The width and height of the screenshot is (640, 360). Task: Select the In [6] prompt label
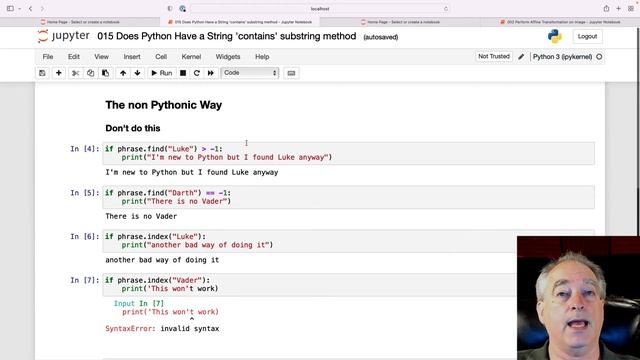click(x=84, y=236)
